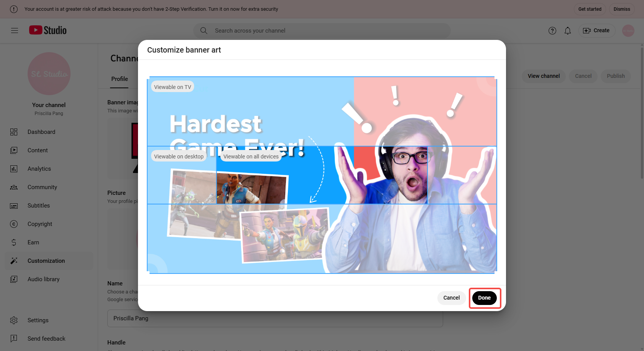Viewport: 644px width, 351px height.
Task: Select Customization in the sidebar
Action: pos(46,260)
